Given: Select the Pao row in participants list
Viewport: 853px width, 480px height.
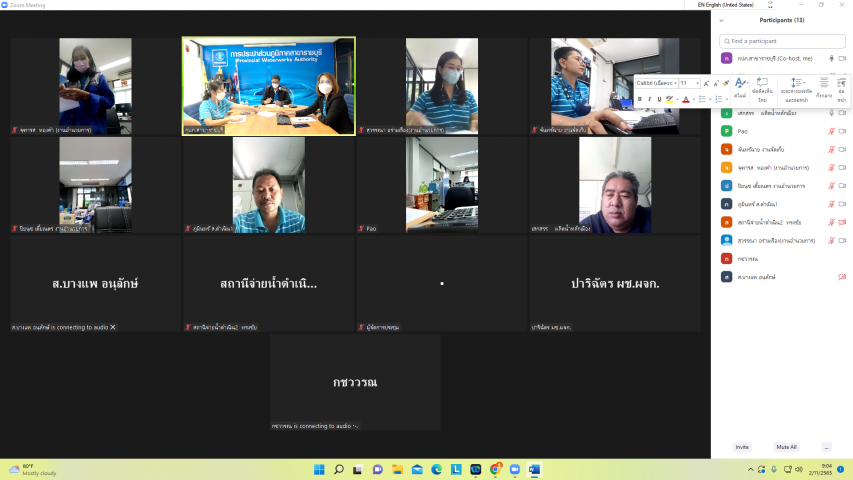Looking at the screenshot, I should coord(782,131).
